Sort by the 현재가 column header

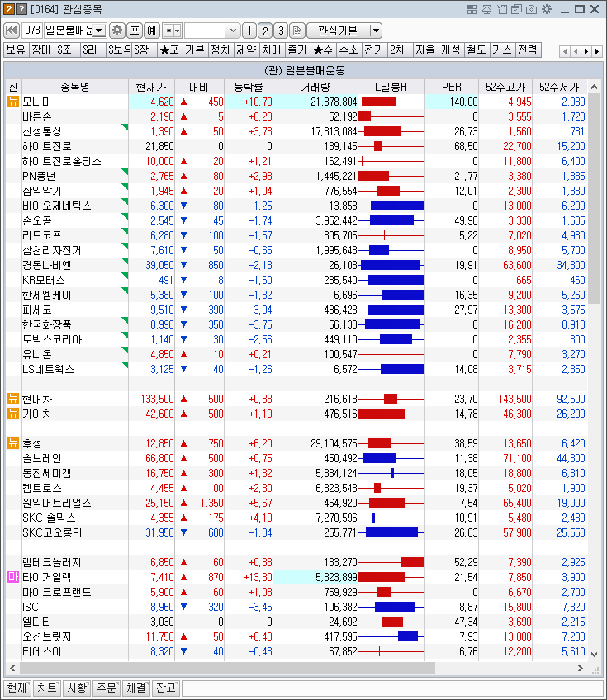(151, 87)
